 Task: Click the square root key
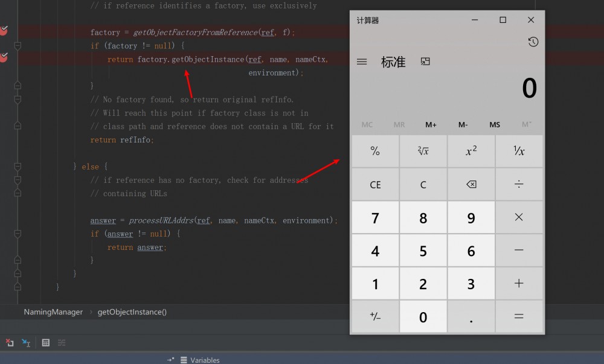423,151
